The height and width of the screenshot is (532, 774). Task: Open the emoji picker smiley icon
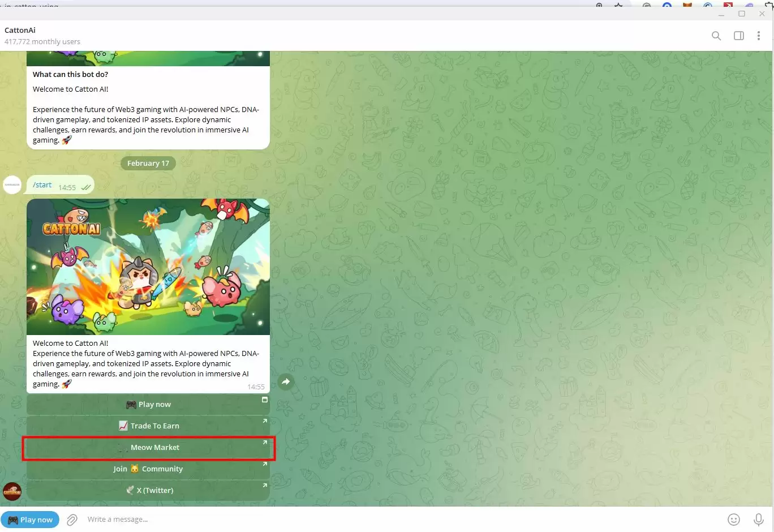734,520
